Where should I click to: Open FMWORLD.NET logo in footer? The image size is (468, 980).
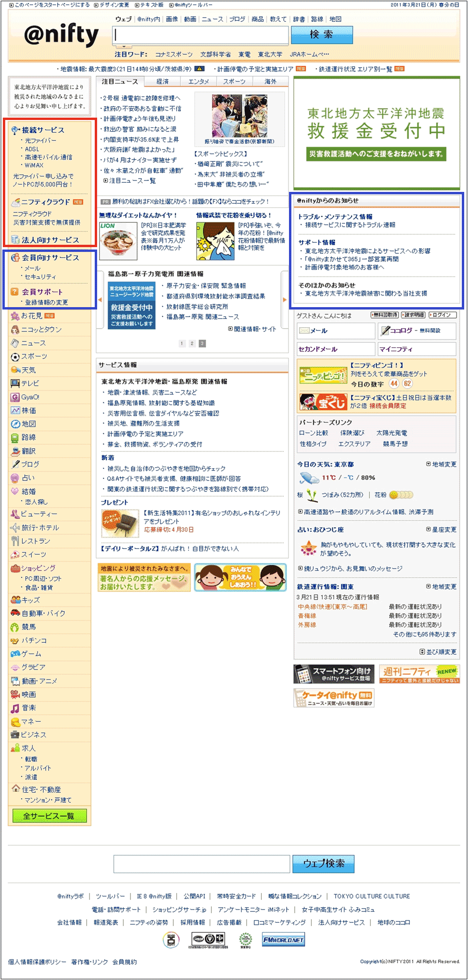coord(283,940)
